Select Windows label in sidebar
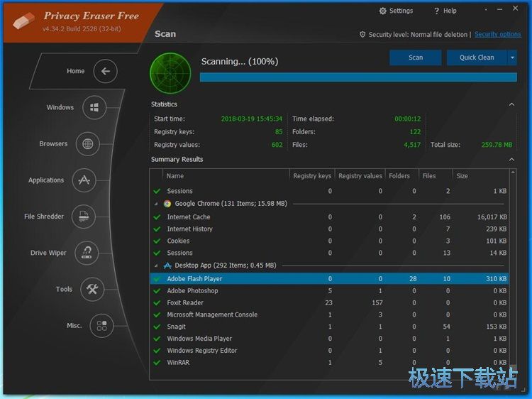The width and height of the screenshot is (532, 399). [x=60, y=107]
